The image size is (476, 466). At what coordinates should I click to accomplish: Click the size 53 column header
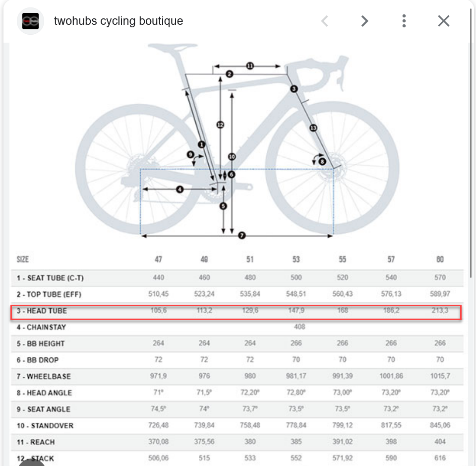click(296, 260)
